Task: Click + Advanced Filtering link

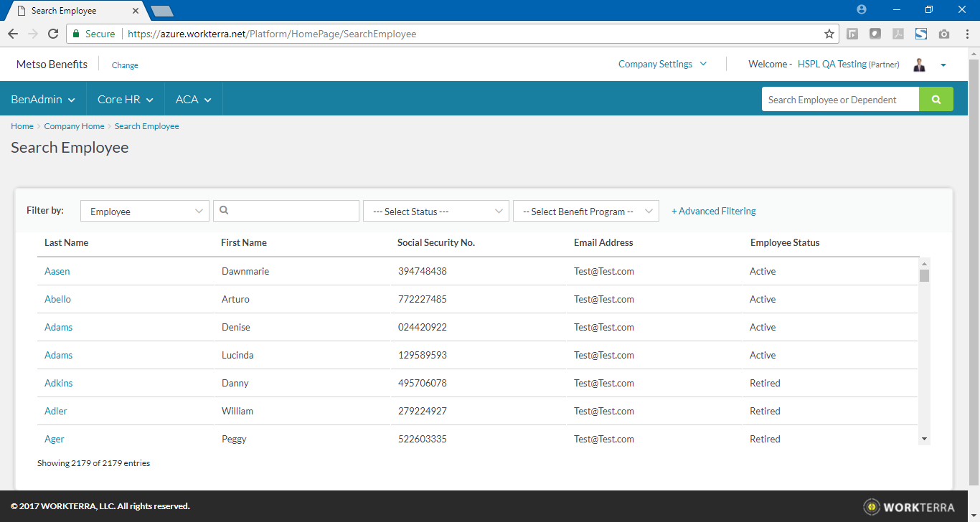Action: (714, 211)
